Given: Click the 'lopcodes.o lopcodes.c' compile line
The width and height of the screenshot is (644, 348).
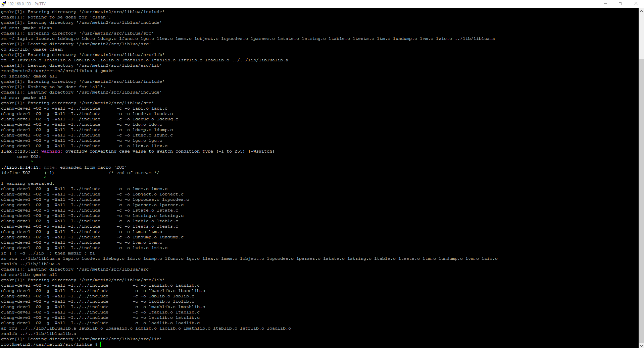Looking at the screenshot, I should 95,199.
